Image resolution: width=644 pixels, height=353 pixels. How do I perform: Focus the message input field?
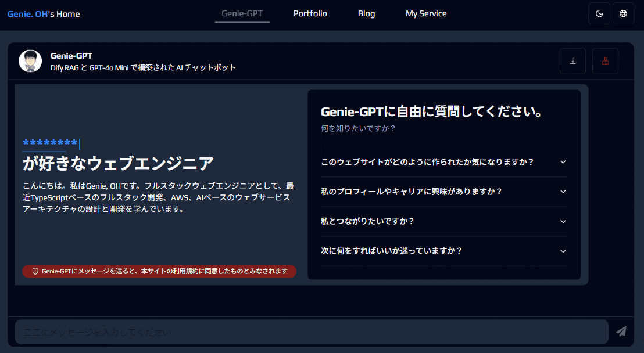(x=311, y=332)
